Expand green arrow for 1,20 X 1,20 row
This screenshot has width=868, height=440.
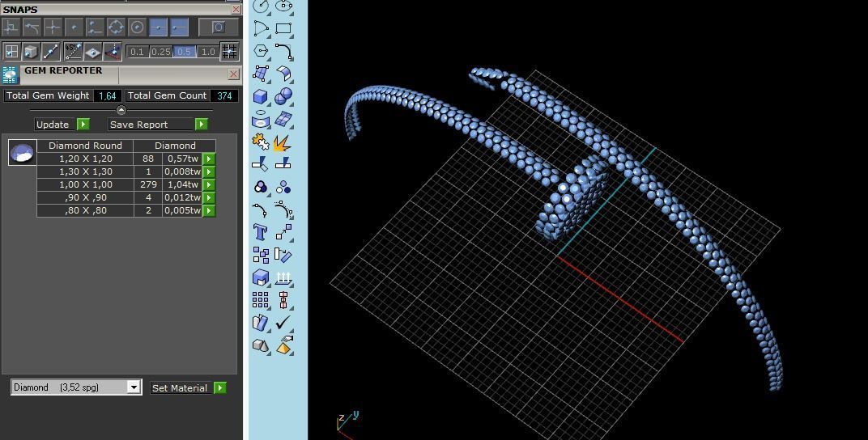(x=209, y=159)
